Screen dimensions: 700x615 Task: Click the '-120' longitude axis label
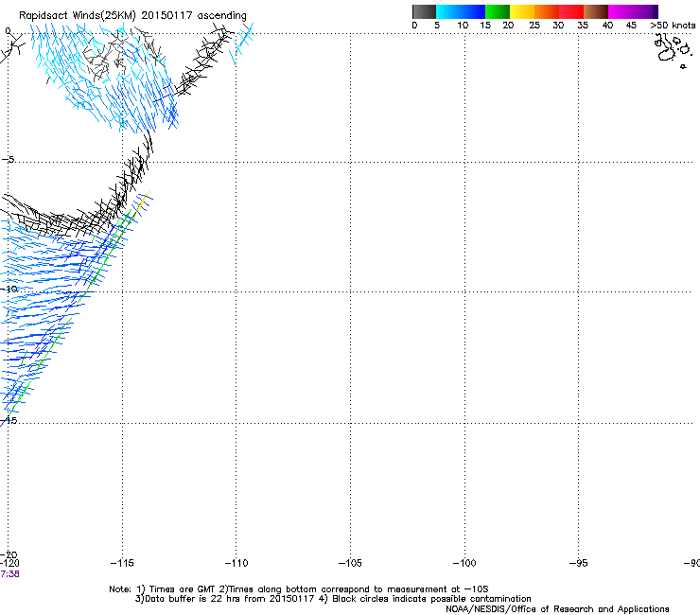[x=9, y=563]
